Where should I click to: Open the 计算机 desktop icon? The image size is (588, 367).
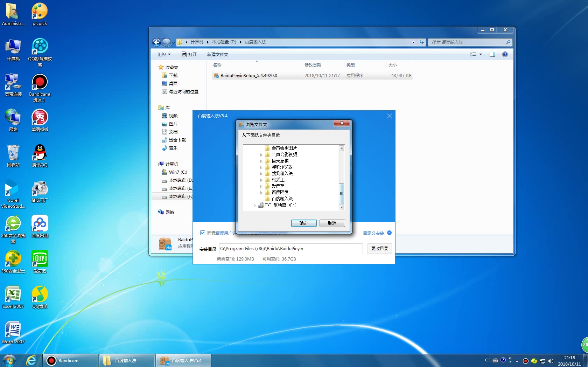(13, 50)
